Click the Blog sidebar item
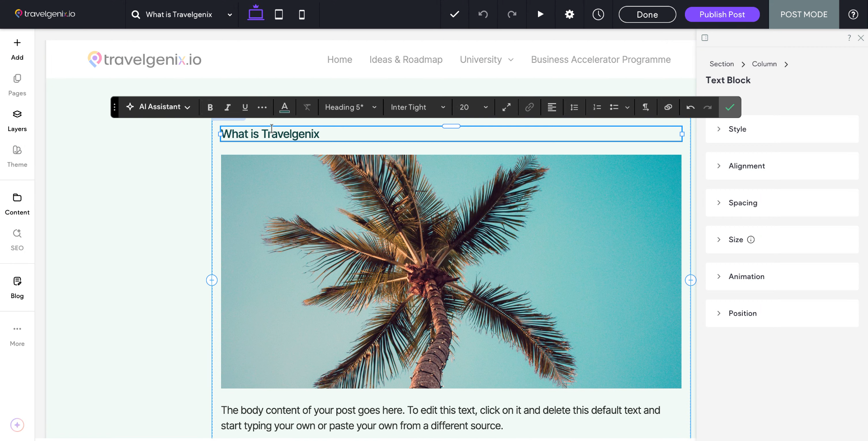 tap(17, 287)
